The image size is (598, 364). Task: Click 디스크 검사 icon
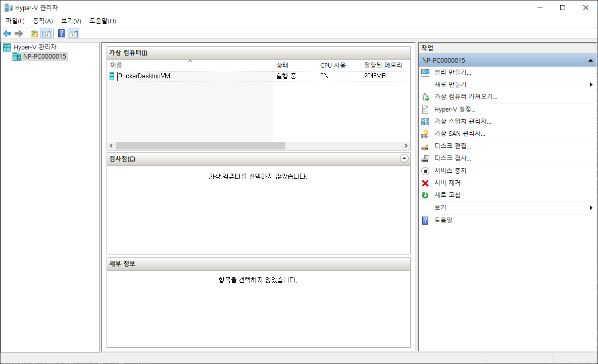[425, 159]
